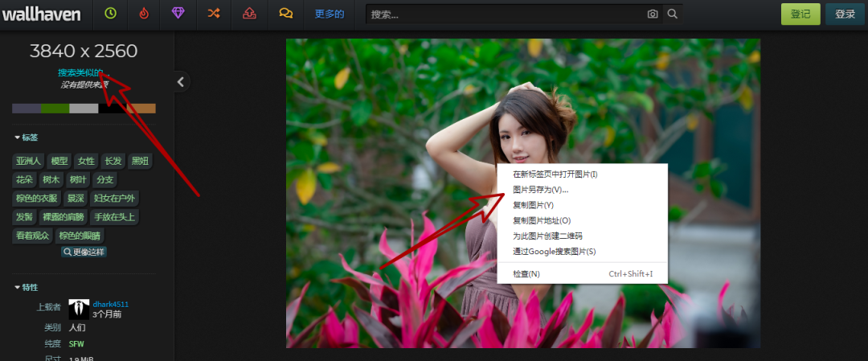The width and height of the screenshot is (868, 361).
Task: Select the dark green color swatch
Action: click(x=55, y=109)
